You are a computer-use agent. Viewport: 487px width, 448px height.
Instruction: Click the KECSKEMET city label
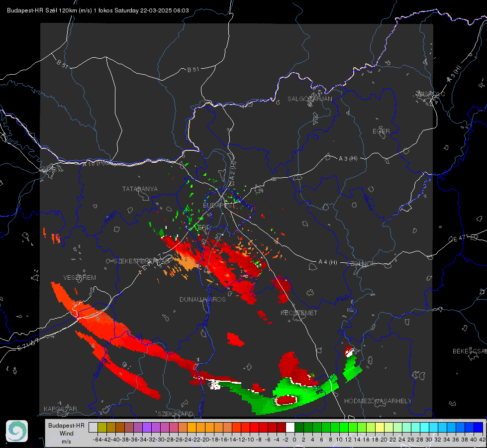(299, 313)
